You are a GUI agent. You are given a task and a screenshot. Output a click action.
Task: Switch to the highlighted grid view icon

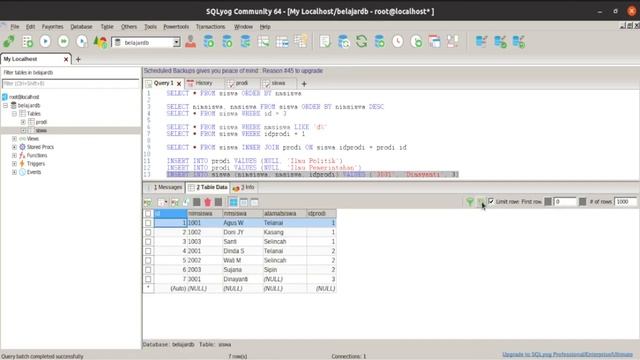click(233, 202)
